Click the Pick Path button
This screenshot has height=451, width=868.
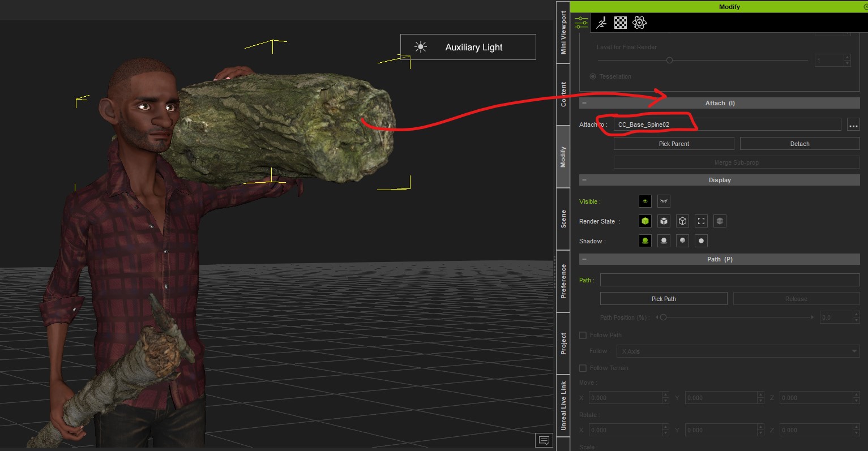[664, 299]
